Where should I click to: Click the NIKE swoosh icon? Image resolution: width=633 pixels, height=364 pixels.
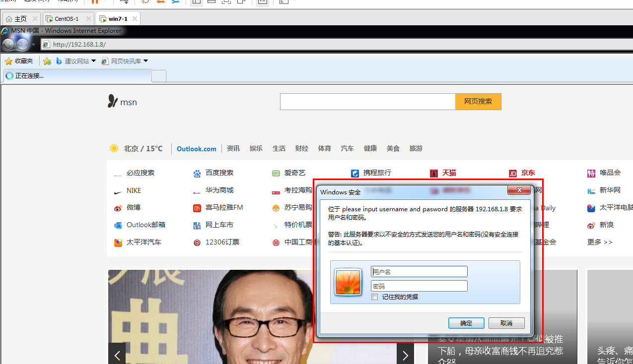(x=118, y=192)
